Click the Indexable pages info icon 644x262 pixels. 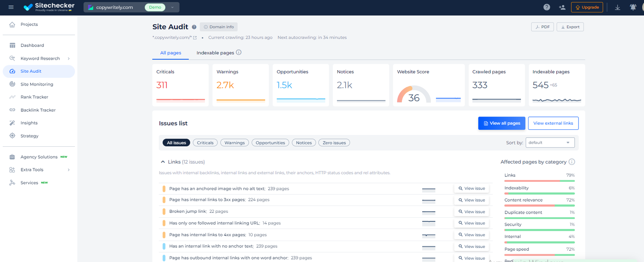coord(239,52)
